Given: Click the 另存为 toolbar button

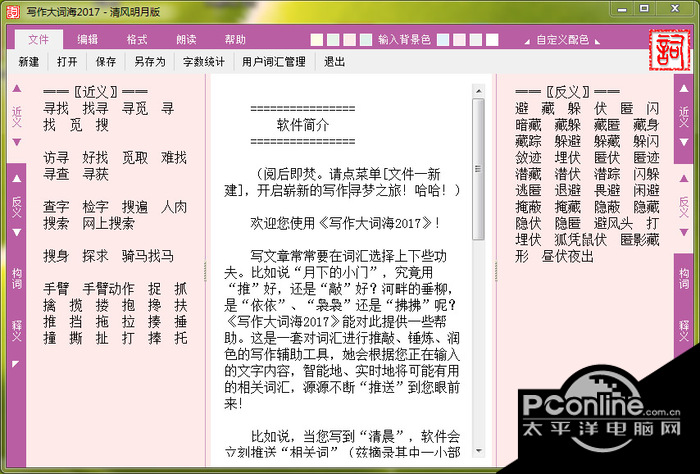Looking at the screenshot, I should [150, 62].
